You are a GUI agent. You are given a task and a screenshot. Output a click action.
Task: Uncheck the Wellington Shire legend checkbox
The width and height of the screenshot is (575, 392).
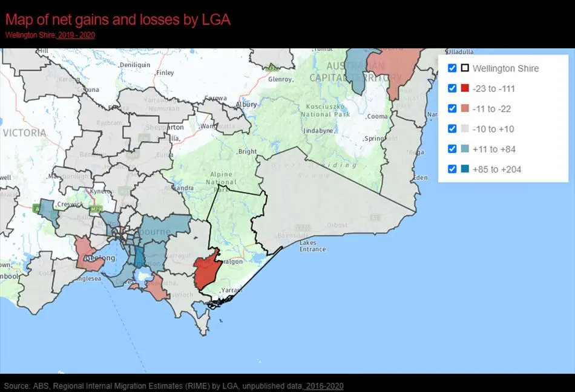point(452,68)
